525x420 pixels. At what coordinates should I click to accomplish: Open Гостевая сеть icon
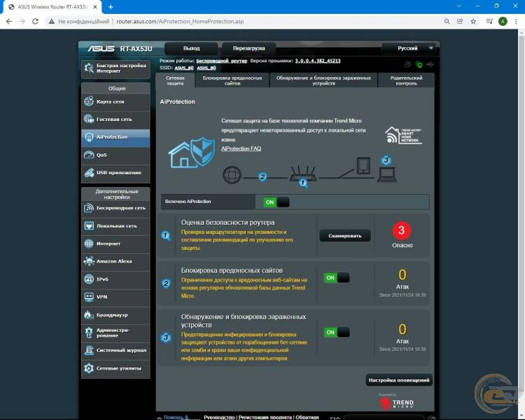coord(89,119)
